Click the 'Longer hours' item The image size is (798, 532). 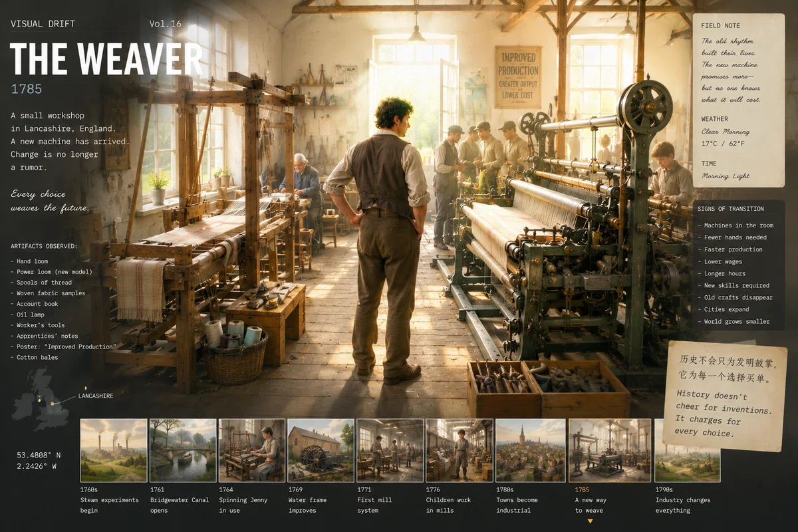coord(722,273)
